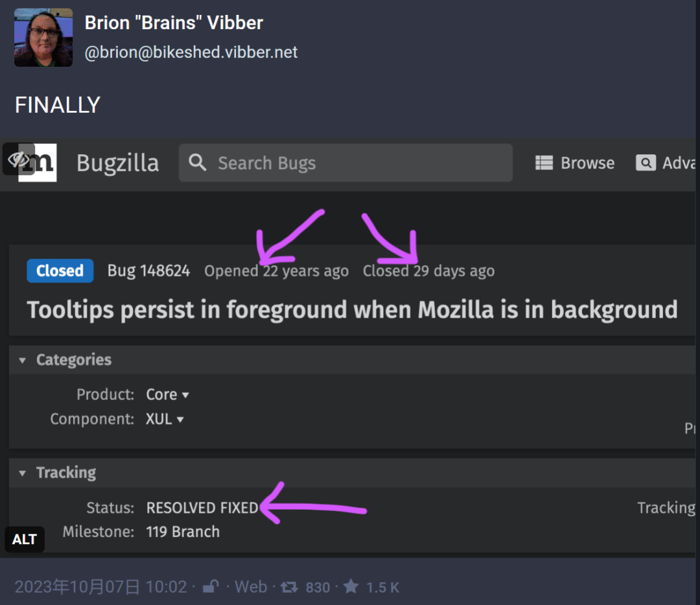
Task: Click the hide image eye icon
Action: 18,159
